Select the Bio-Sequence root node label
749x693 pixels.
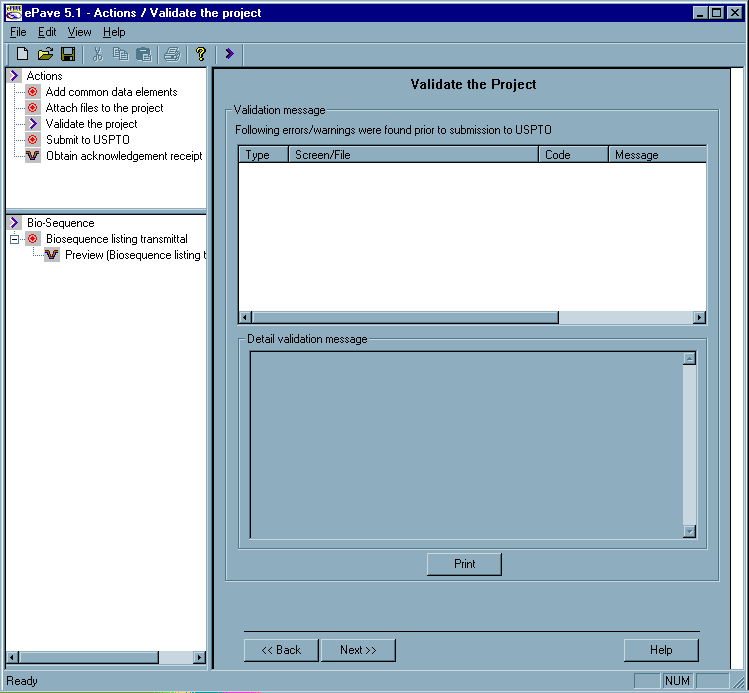(61, 223)
